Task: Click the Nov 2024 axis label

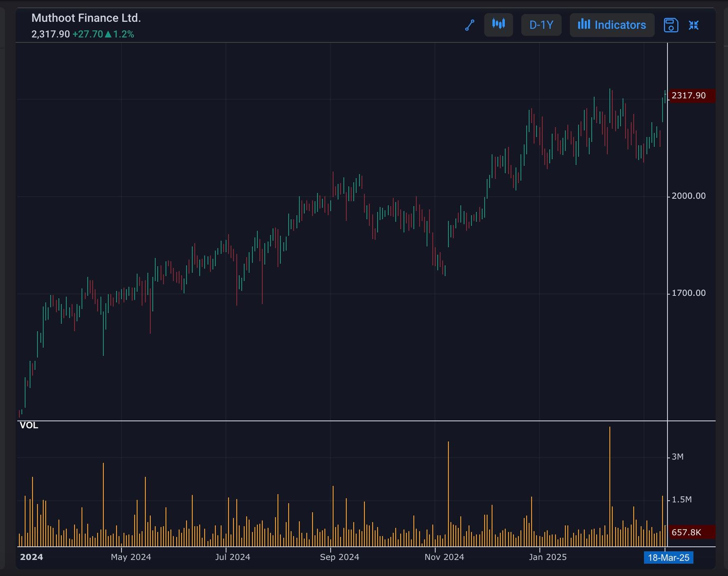Action: (x=444, y=557)
